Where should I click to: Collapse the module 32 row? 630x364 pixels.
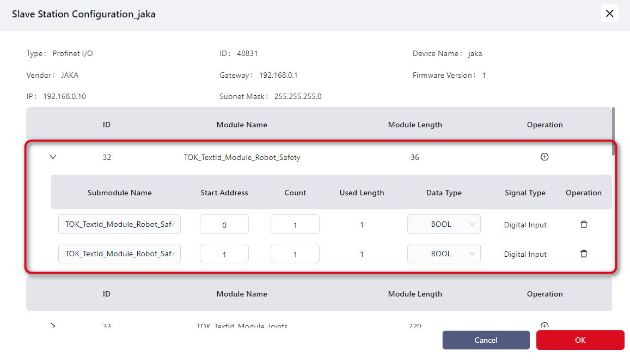pos(53,157)
